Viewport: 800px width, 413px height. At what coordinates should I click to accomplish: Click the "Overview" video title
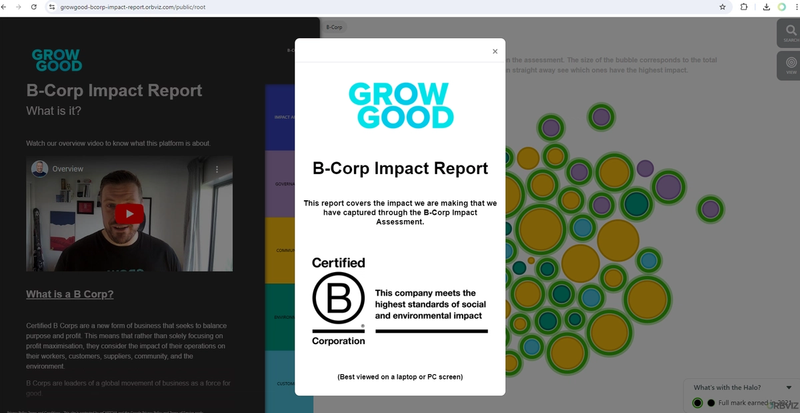67,169
